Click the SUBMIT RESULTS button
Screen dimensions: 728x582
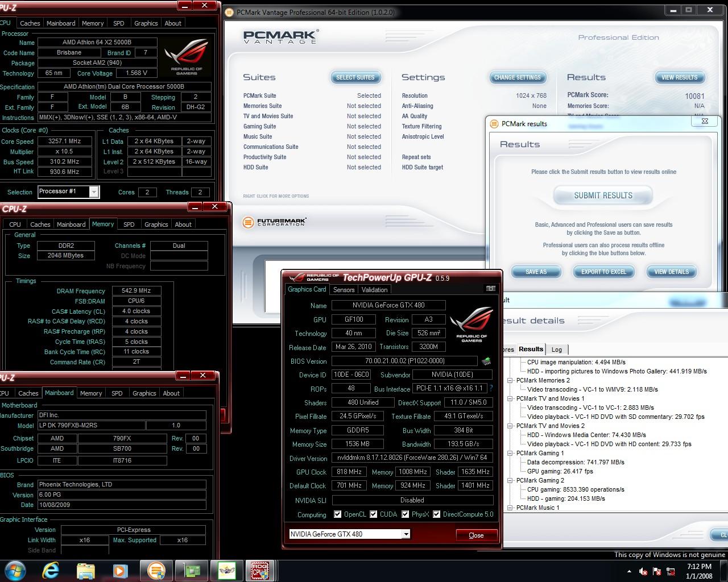pos(603,196)
